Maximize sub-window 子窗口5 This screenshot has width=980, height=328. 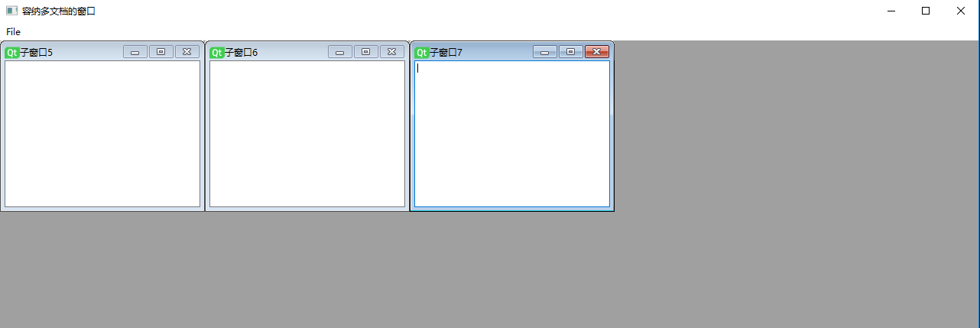[x=161, y=52]
